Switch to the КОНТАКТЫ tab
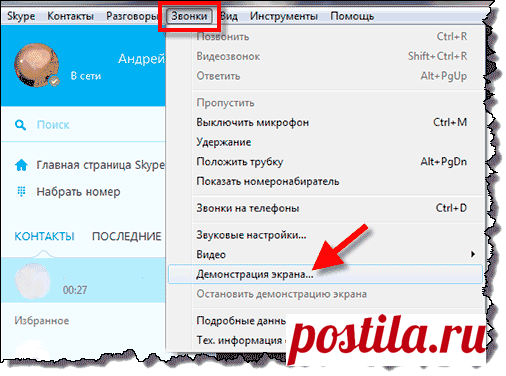 [44, 236]
